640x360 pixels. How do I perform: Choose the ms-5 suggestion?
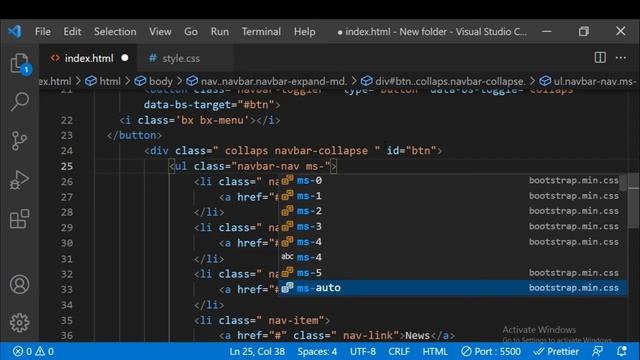pyautogui.click(x=452, y=273)
